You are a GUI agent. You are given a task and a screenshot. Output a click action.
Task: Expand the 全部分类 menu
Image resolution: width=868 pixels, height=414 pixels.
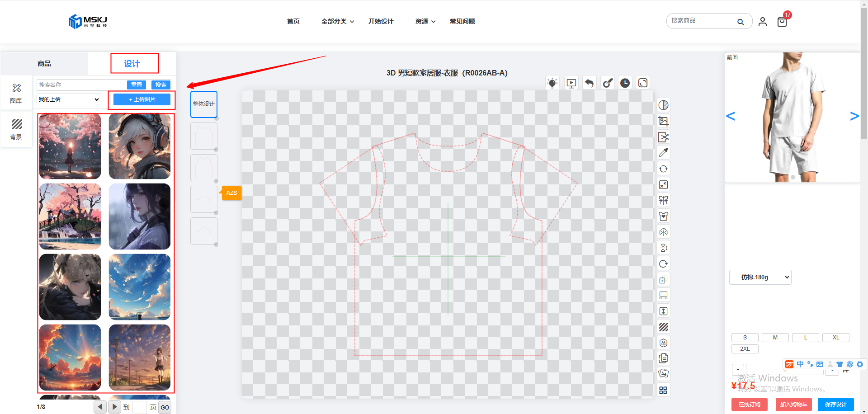click(337, 21)
